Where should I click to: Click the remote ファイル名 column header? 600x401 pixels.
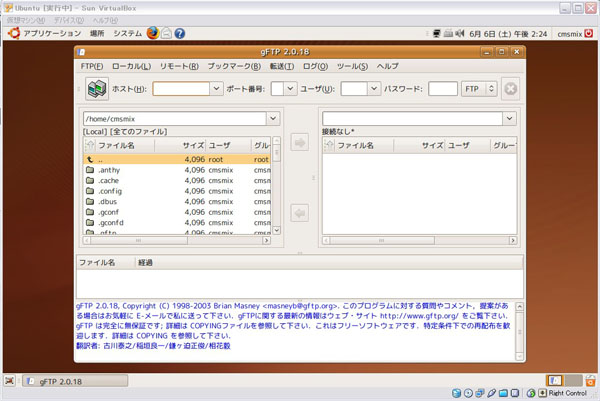(x=364, y=145)
